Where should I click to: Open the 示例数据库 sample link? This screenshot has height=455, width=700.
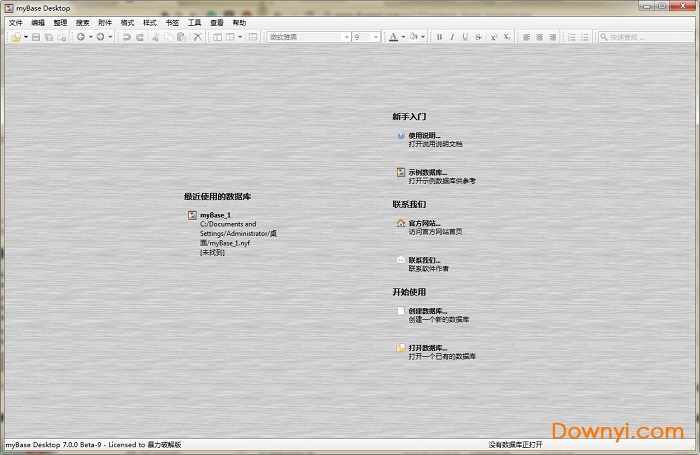[428, 172]
